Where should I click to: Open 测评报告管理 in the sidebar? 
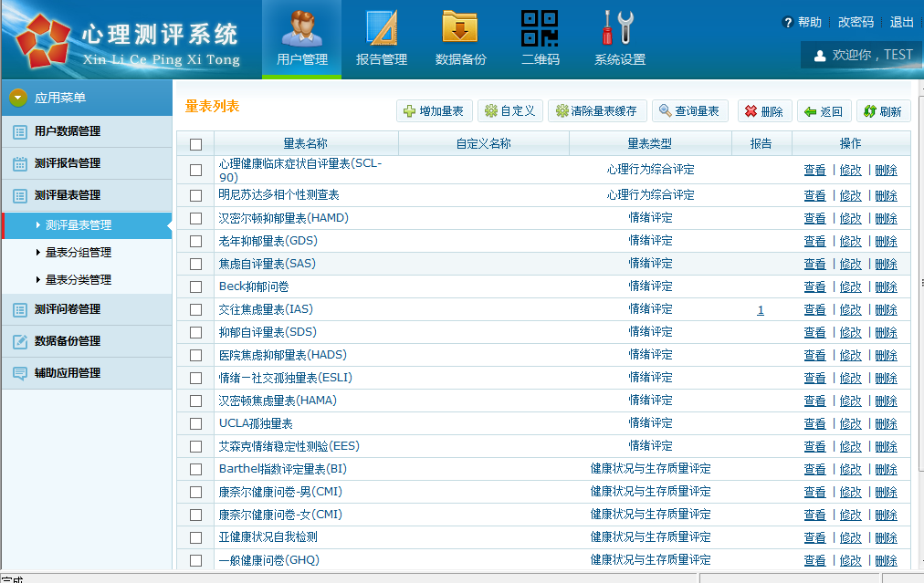(x=68, y=163)
